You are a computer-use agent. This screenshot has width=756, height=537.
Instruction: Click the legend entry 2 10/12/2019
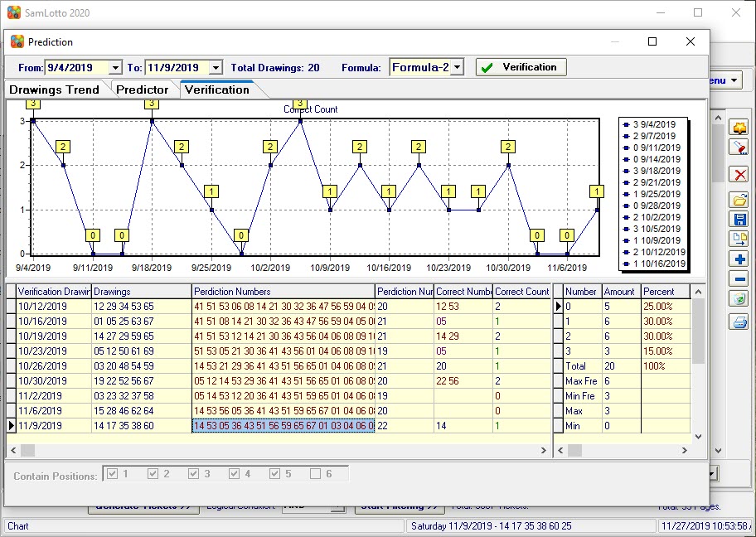coord(654,252)
